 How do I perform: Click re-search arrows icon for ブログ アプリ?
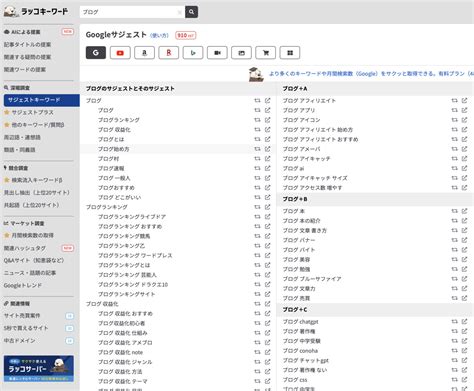click(x=454, y=110)
